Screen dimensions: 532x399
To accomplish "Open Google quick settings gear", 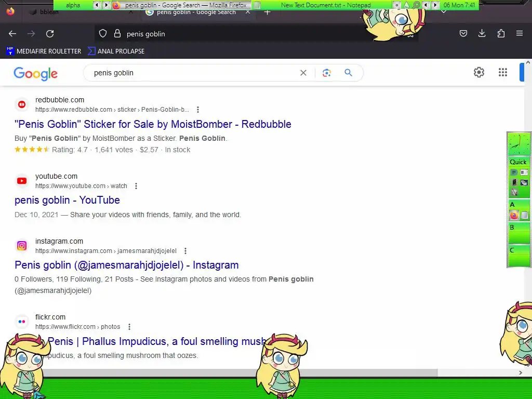I will 478,72.
